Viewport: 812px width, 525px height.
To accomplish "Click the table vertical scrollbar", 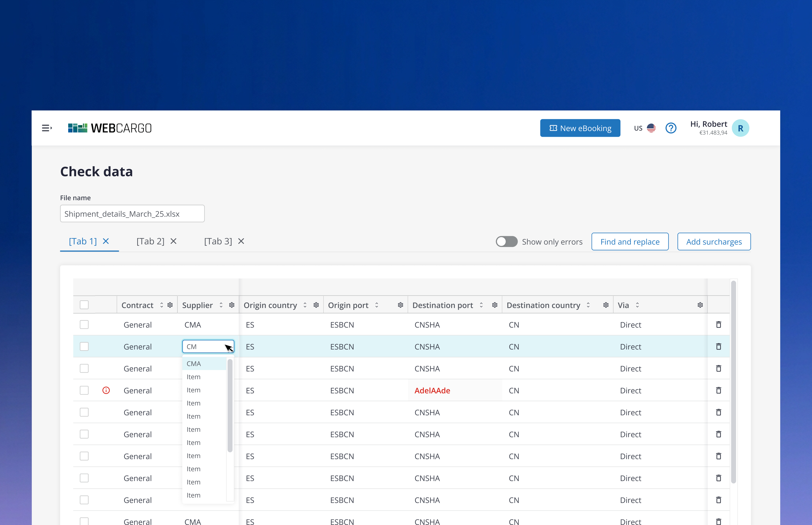I will [x=733, y=382].
